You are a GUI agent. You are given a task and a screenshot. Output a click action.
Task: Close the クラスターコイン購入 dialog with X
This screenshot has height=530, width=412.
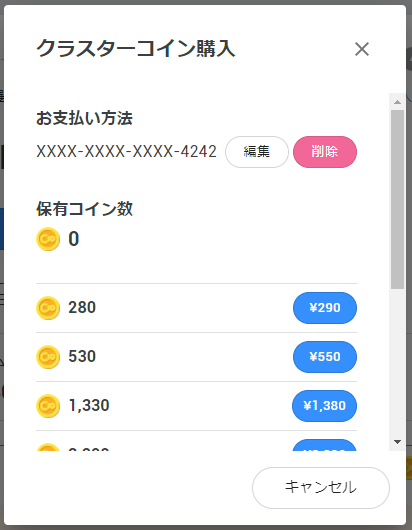click(x=362, y=49)
